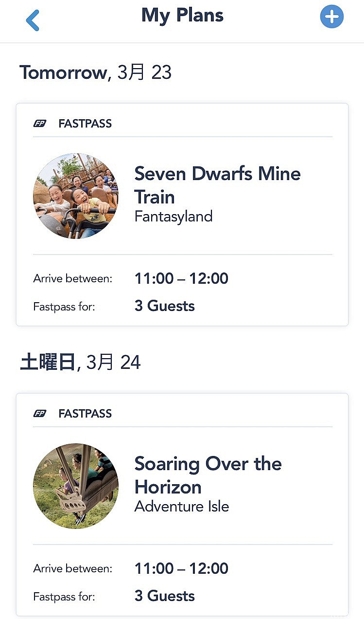Select the 土曜日, 3月 24 date heading
This screenshot has height=619, width=364.
80,363
